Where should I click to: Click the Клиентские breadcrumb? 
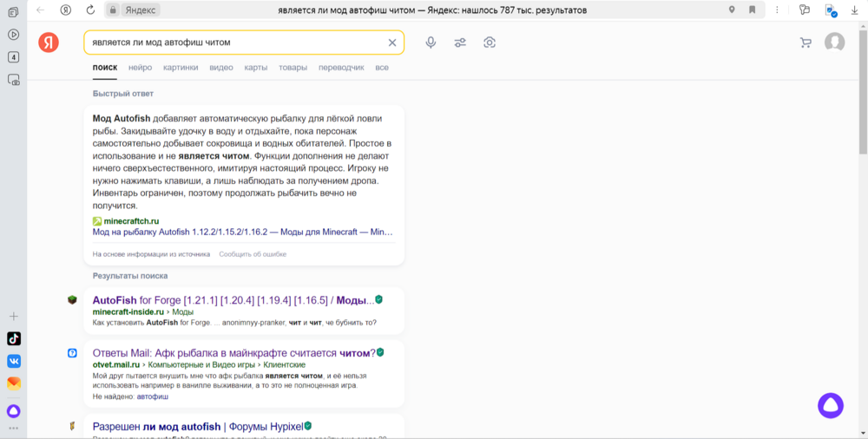point(284,364)
